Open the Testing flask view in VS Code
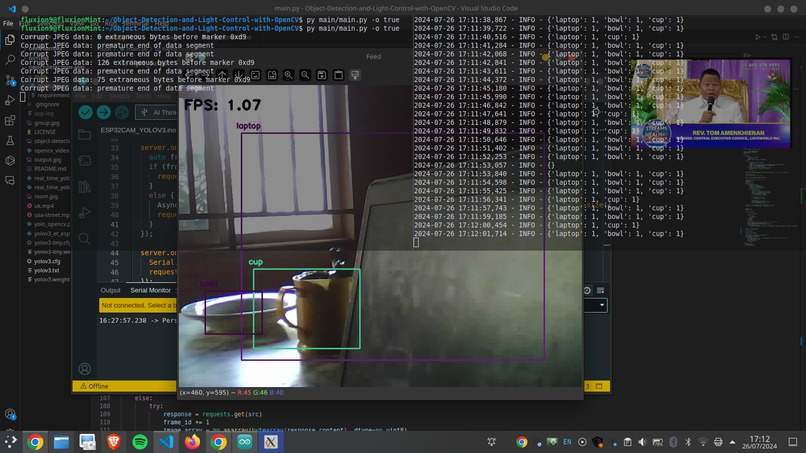Screen dimensions: 806x453 [10, 140]
